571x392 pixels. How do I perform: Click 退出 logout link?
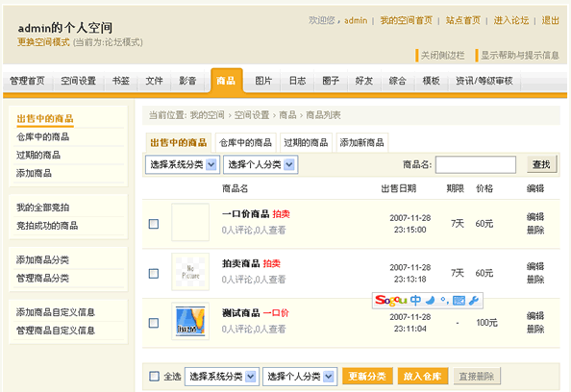tap(550, 20)
